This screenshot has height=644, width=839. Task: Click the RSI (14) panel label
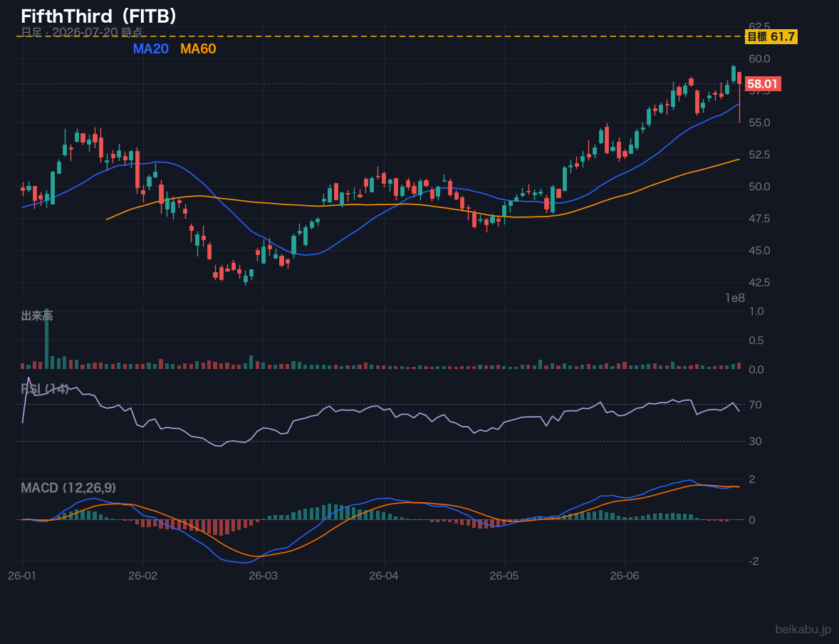pyautogui.click(x=45, y=389)
